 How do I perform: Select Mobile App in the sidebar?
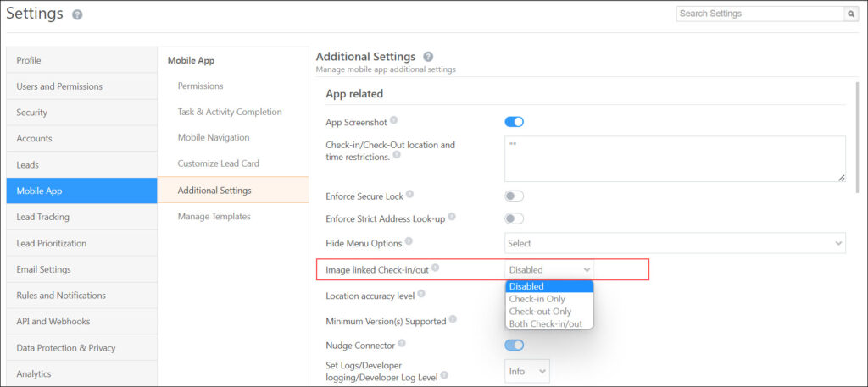[x=82, y=191]
